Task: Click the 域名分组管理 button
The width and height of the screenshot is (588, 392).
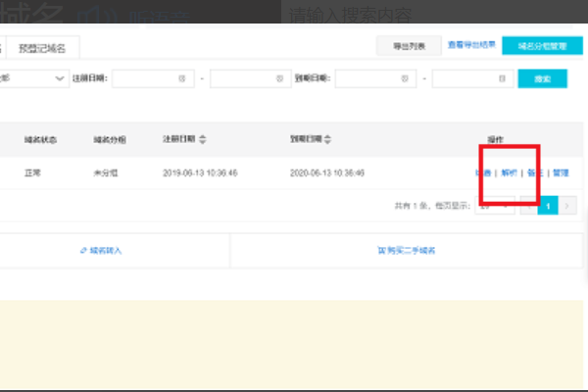Action: pos(534,46)
